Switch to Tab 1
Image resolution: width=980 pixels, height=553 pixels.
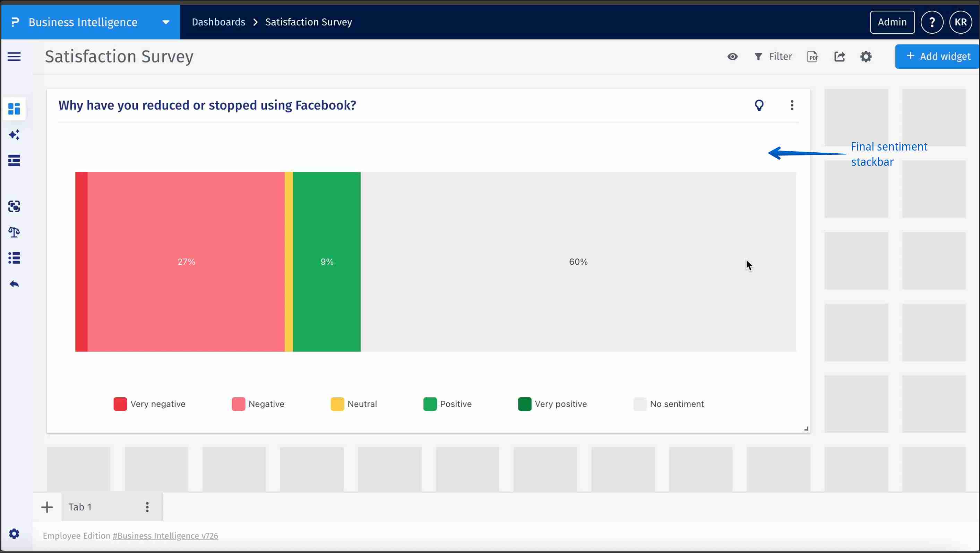pyautogui.click(x=80, y=507)
